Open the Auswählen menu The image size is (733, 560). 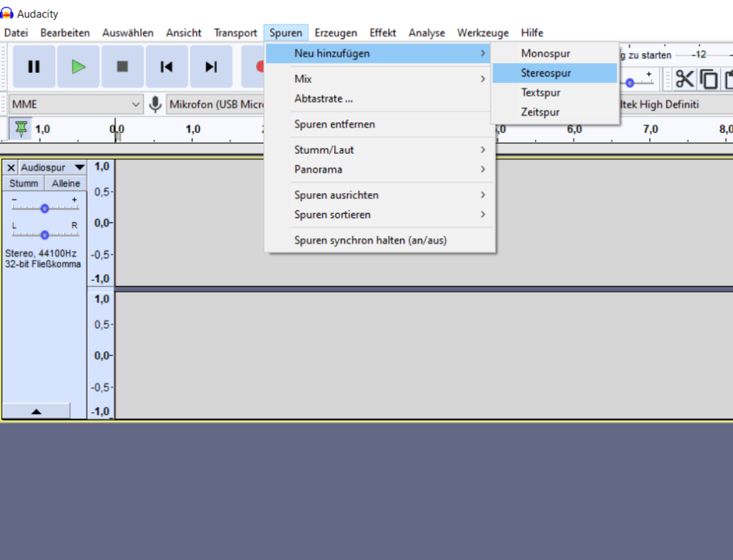point(127,33)
